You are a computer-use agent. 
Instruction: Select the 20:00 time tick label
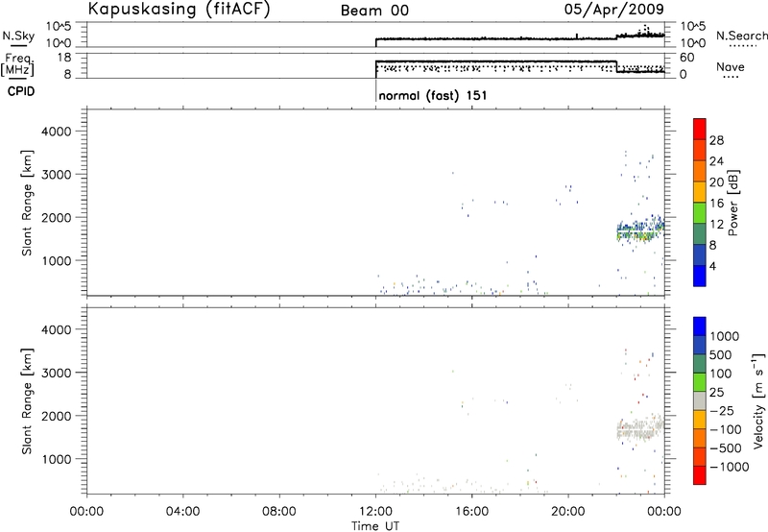[568, 512]
